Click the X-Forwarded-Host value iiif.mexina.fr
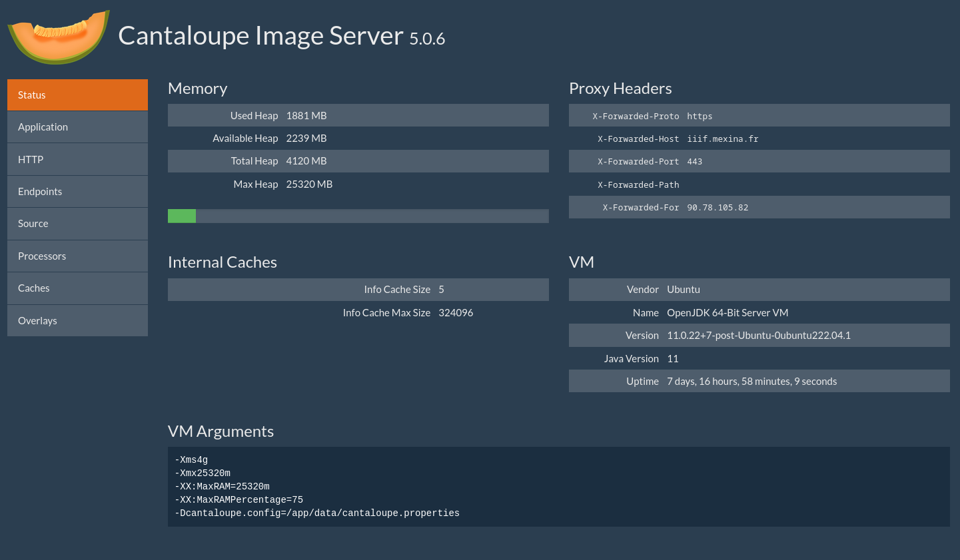Viewport: 960px width, 560px height. click(x=723, y=139)
